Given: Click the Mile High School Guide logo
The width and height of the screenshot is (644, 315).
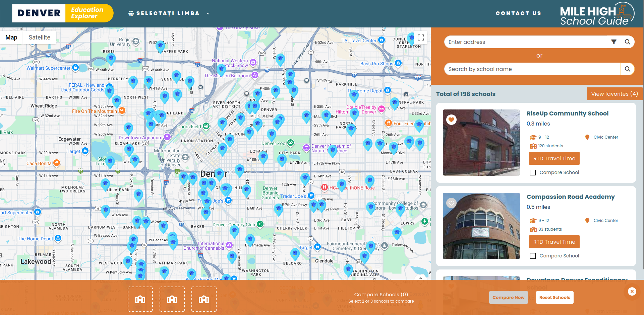Looking at the screenshot, I should click(597, 14).
